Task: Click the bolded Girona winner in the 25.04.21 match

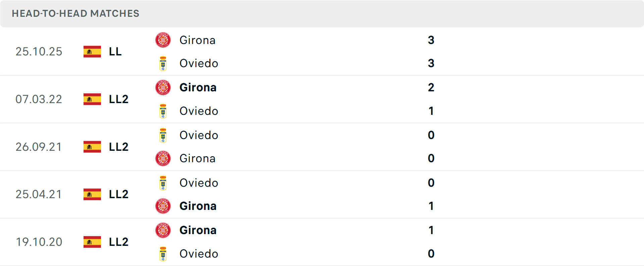Action: 198,206
